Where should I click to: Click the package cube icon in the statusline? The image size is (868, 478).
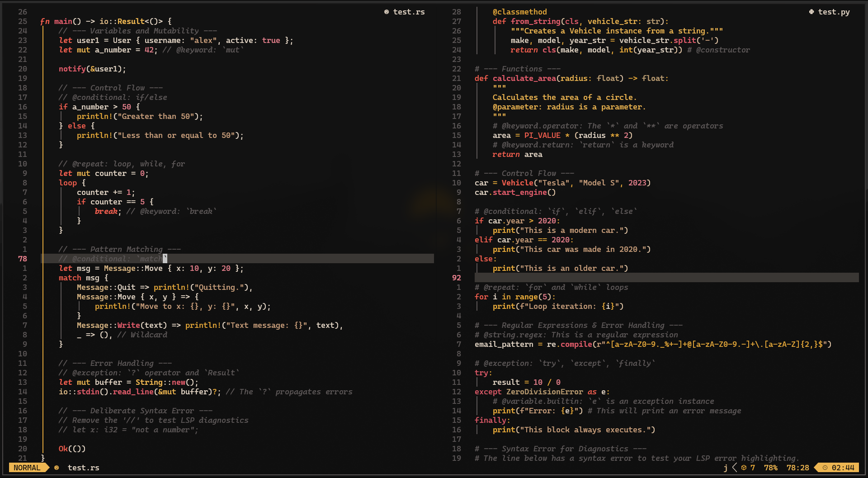click(745, 468)
